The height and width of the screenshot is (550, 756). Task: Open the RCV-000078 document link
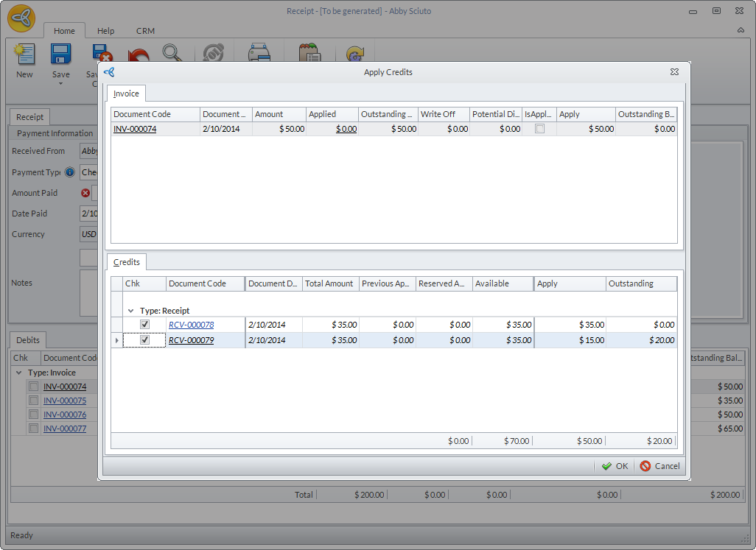191,325
